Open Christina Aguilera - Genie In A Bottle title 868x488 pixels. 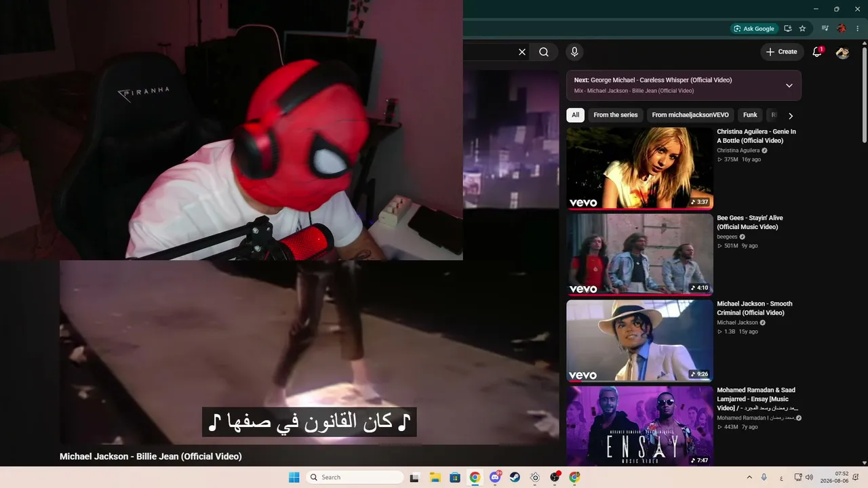click(x=757, y=136)
